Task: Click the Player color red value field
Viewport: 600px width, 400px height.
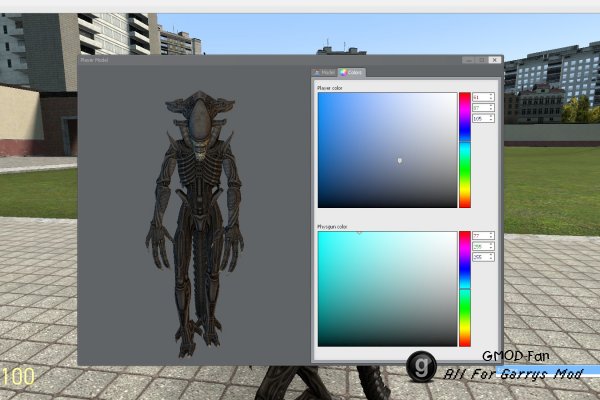Action: 483,97
